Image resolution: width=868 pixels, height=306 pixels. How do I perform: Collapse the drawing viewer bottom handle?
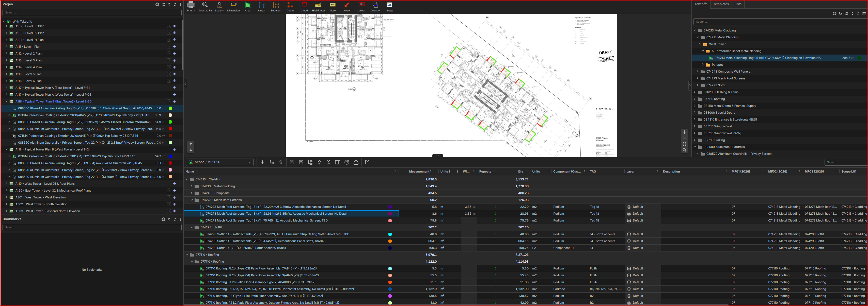coord(437,156)
